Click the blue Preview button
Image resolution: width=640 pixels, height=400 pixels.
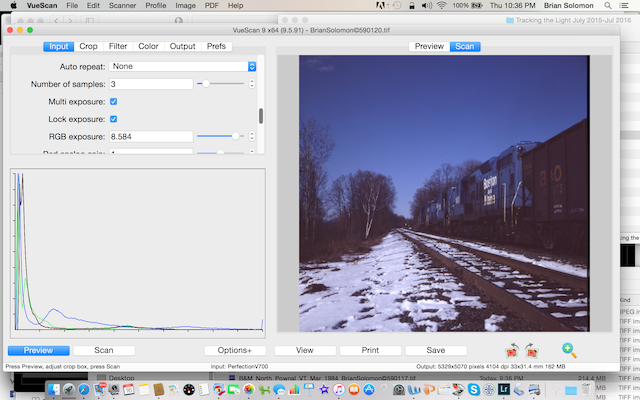coord(39,351)
